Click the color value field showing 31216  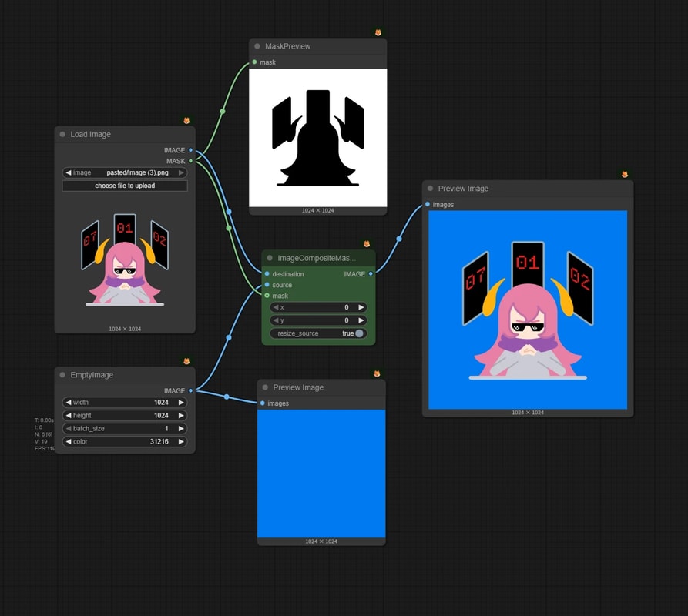(125, 441)
